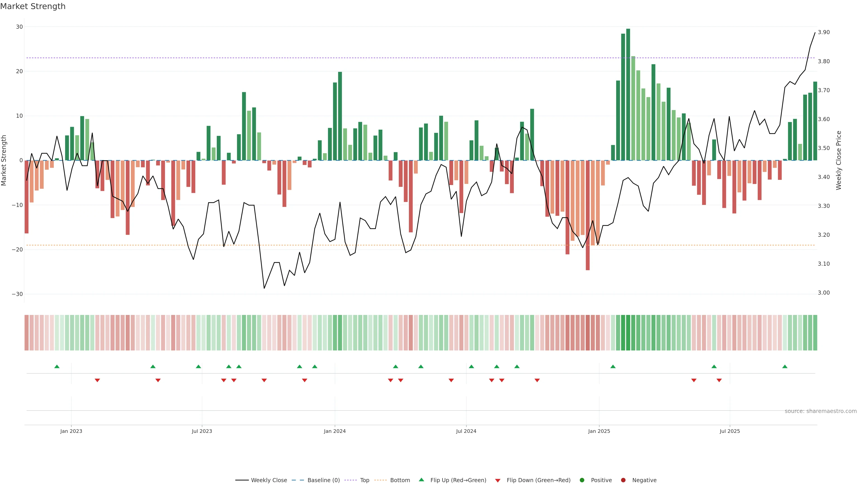Click the Market Strength chart title
This screenshot has width=868, height=488.
point(33,6)
